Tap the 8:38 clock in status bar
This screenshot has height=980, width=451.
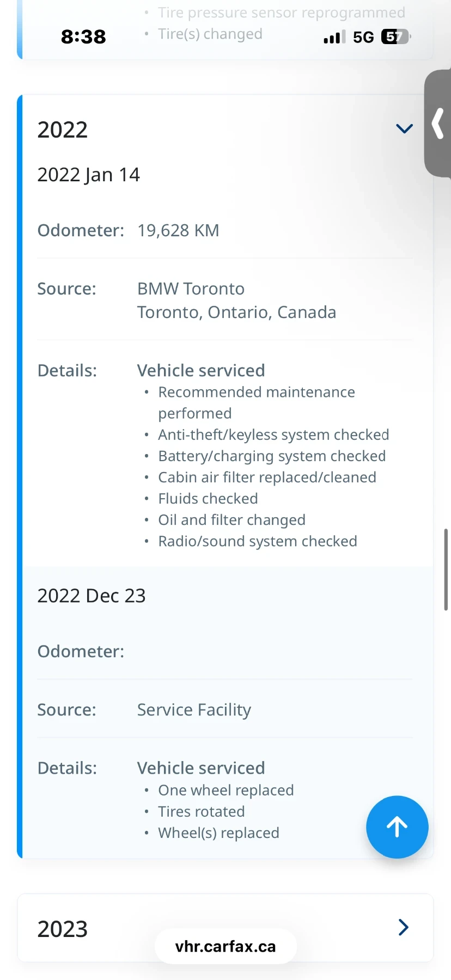click(x=83, y=36)
